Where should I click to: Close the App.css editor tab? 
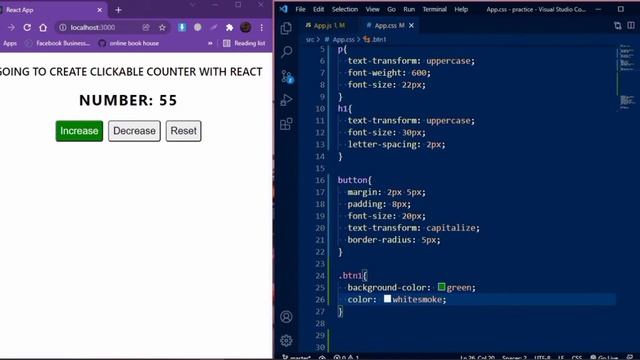[x=411, y=26]
